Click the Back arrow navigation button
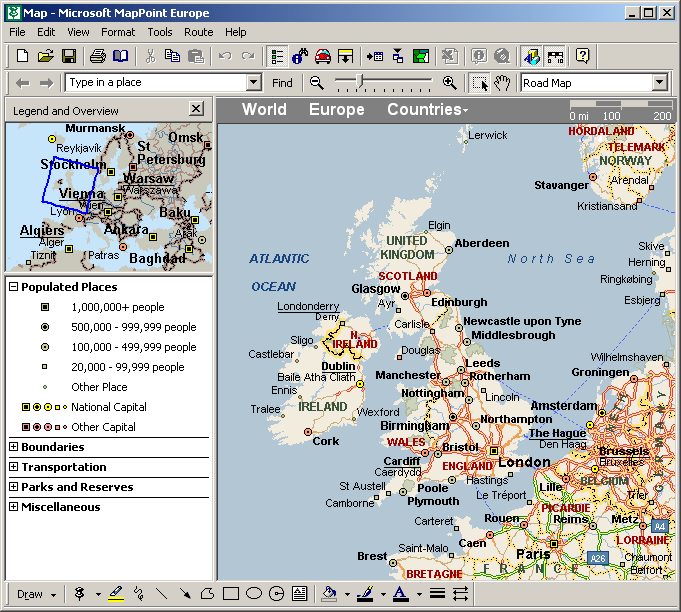 click(23, 83)
